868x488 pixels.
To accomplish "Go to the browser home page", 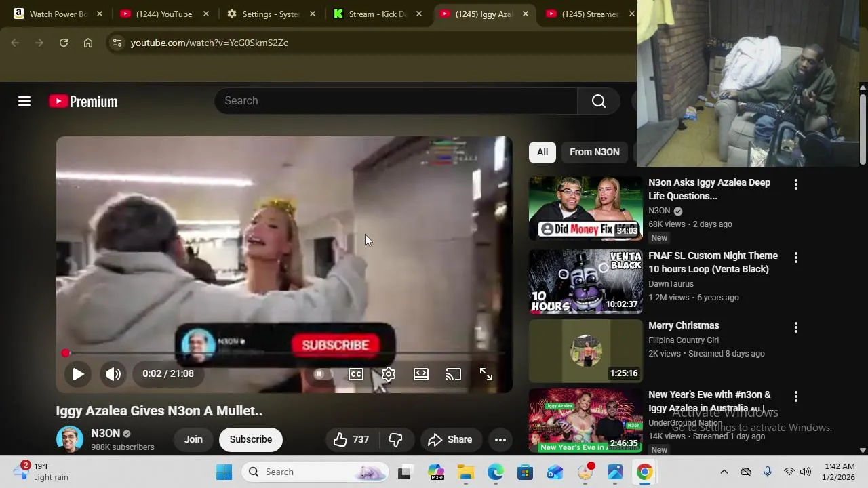I will [x=88, y=43].
